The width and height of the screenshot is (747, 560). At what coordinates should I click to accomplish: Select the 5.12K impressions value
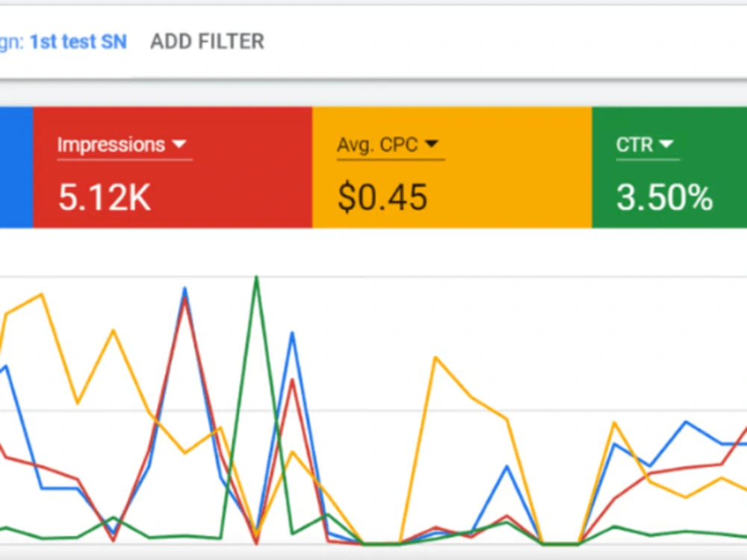[105, 197]
